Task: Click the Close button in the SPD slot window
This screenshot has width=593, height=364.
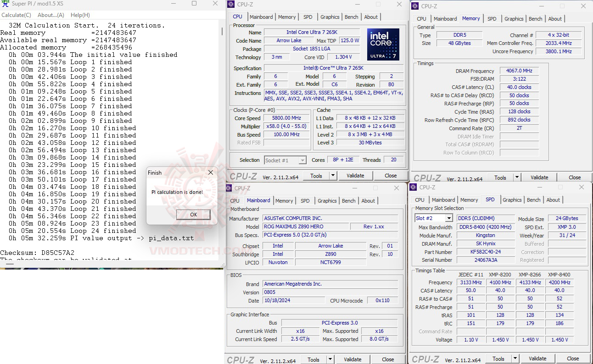Action: tap(573, 358)
